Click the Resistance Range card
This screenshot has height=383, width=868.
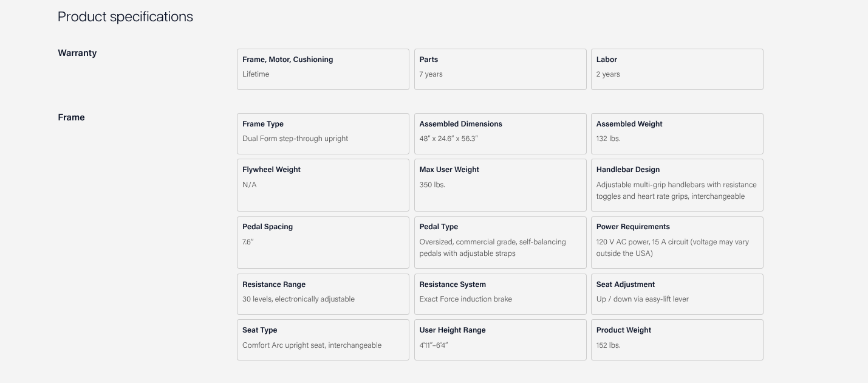pos(323,294)
